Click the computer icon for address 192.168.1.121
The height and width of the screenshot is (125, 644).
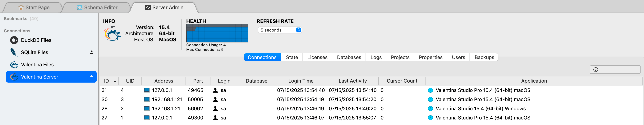147,99
